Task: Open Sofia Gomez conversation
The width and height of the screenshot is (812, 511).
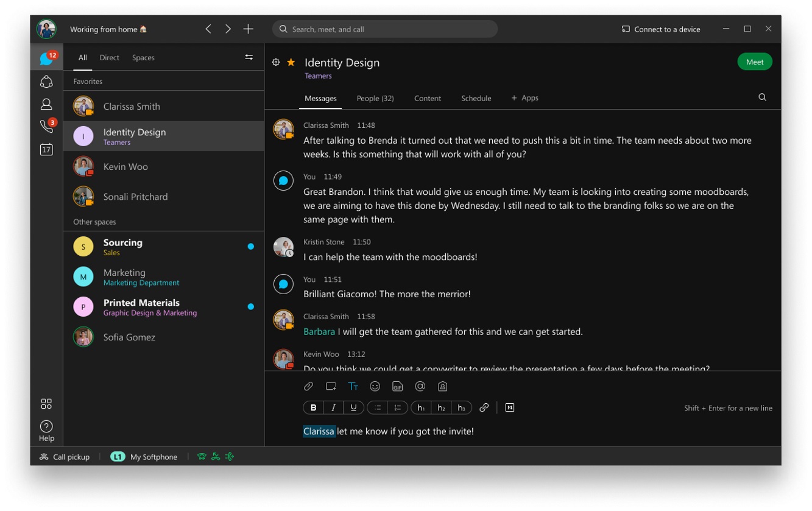Action: pos(164,337)
